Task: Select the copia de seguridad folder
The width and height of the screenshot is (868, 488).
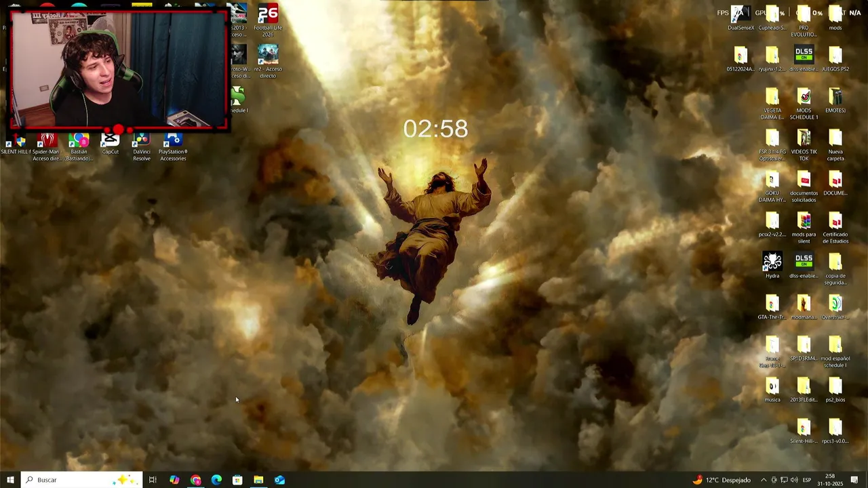Action: point(835,270)
